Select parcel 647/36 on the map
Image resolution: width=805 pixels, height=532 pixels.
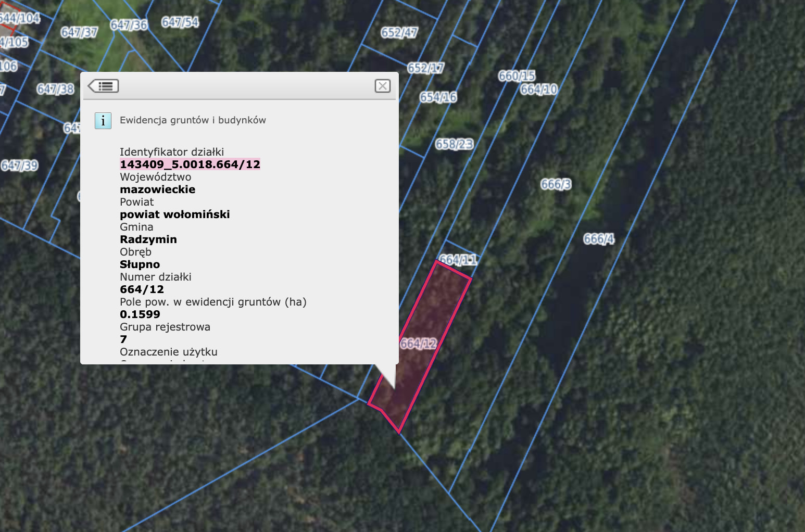coord(129,25)
